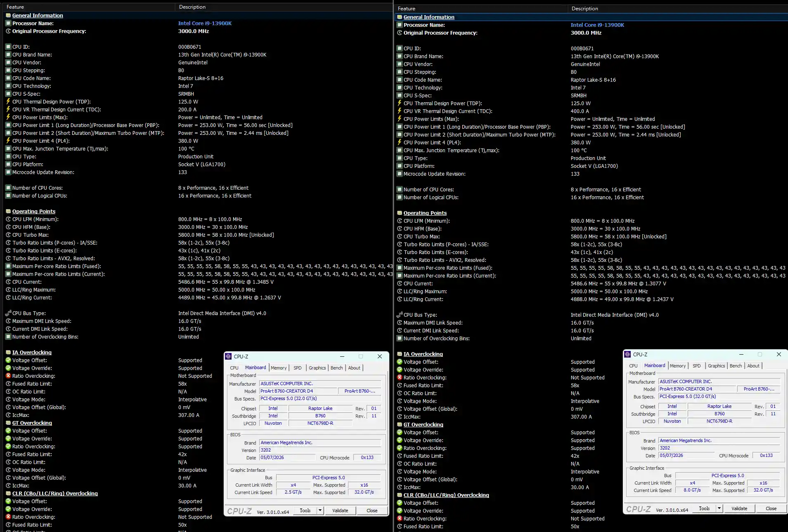
Task: Click the CPU-Z app icon in left window title
Action: [228, 356]
